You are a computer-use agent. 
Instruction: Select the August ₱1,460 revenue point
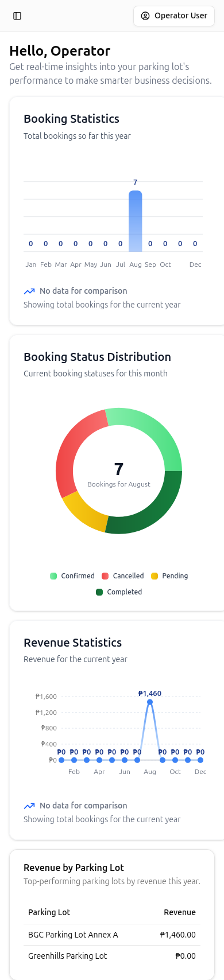tap(150, 702)
